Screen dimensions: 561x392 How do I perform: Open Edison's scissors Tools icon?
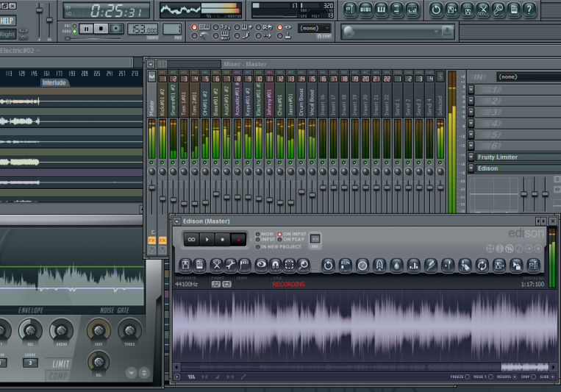point(216,266)
